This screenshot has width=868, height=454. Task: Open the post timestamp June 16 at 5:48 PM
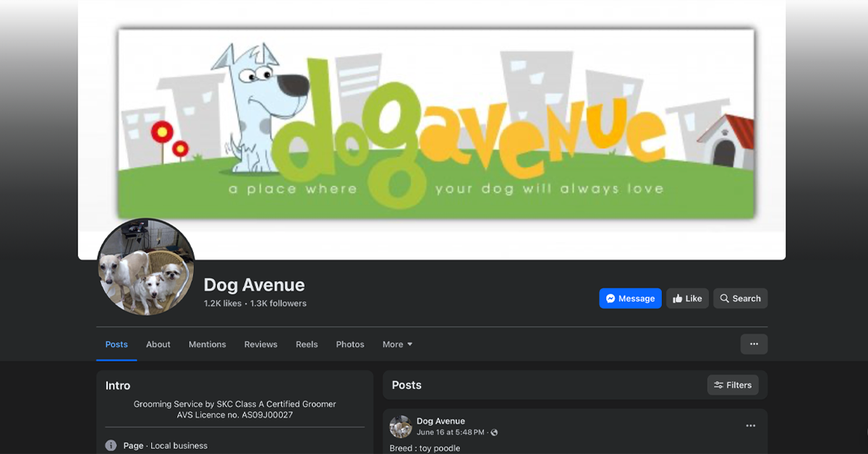click(x=451, y=432)
